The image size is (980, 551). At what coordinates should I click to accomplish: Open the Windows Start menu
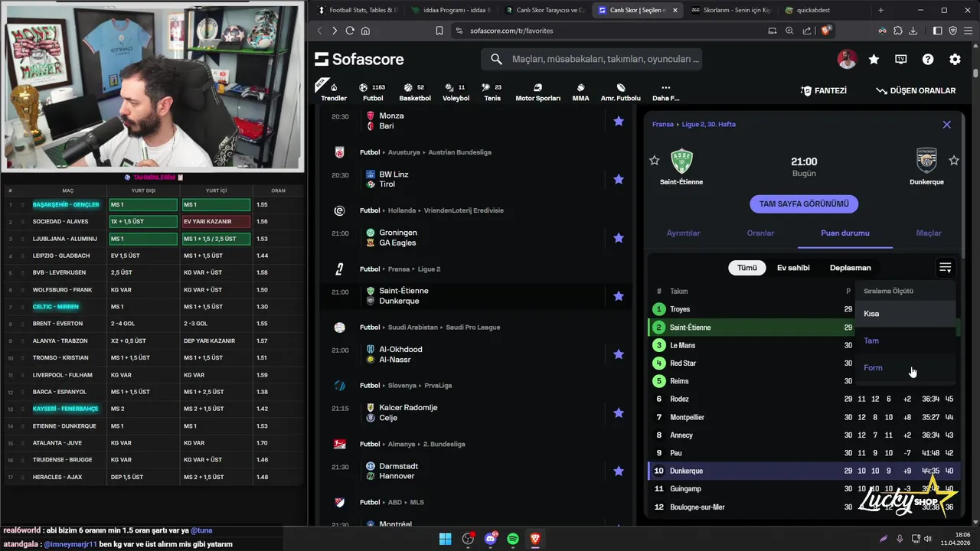tap(445, 539)
